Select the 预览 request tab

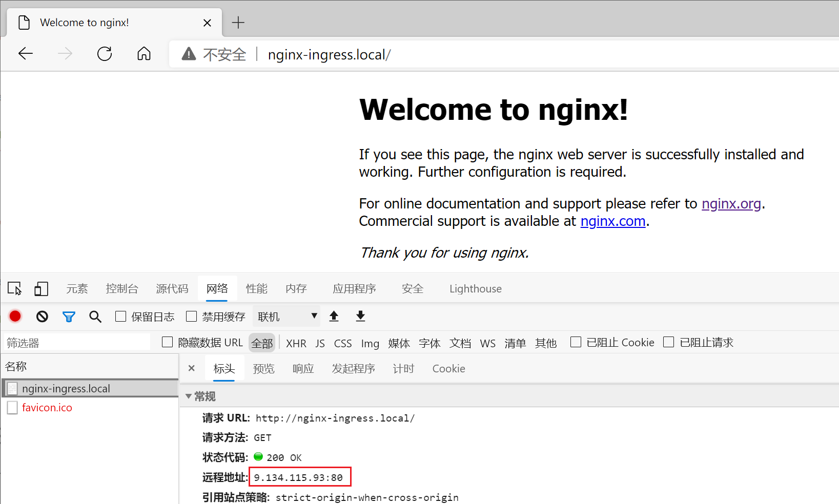pos(264,369)
